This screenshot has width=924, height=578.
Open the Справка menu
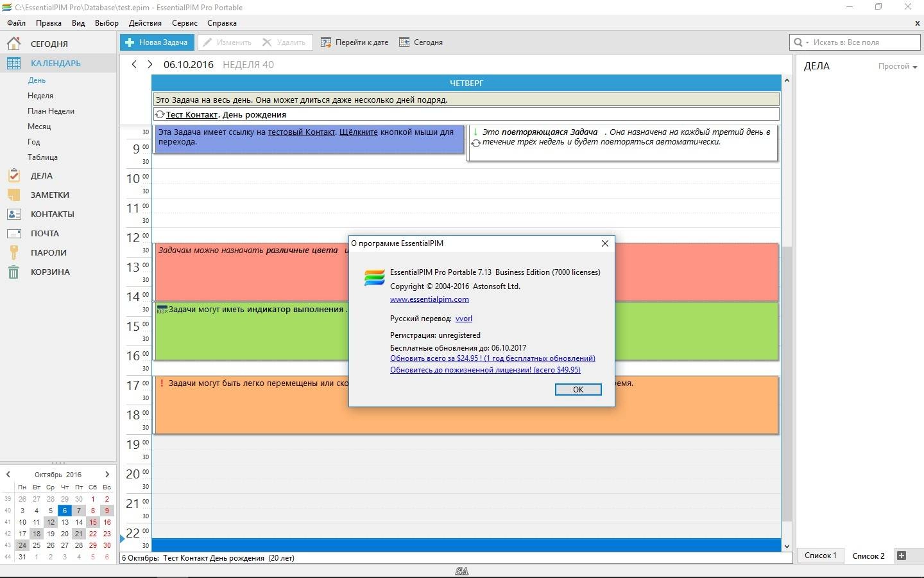coord(222,23)
